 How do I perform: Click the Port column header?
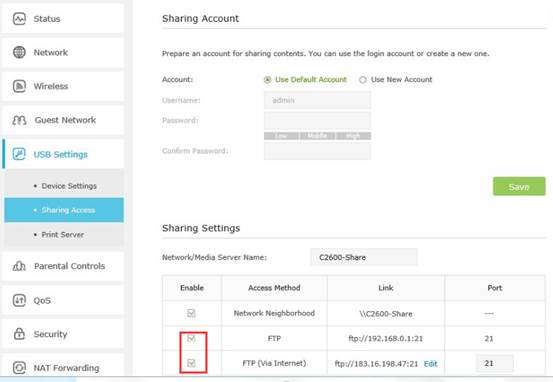point(494,288)
